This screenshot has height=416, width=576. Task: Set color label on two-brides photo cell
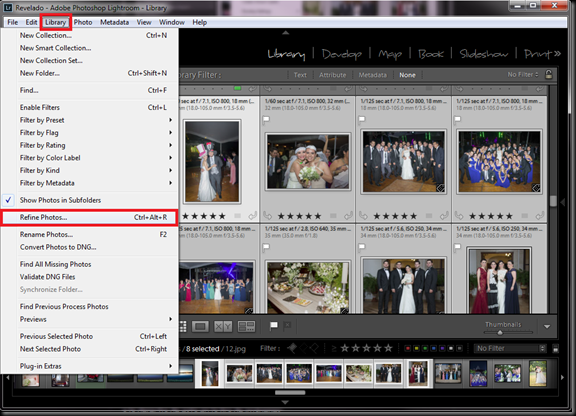tap(333, 216)
